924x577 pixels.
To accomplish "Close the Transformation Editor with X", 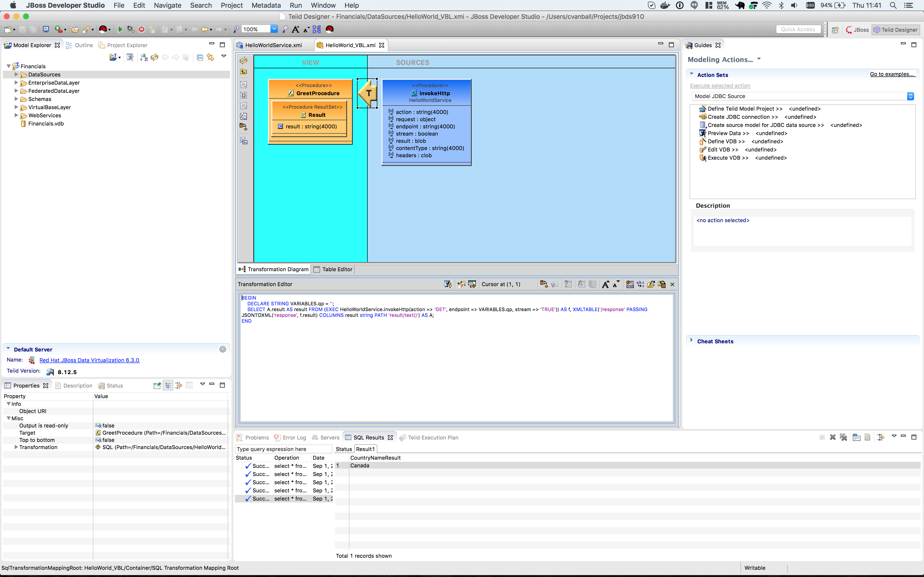I will (672, 284).
